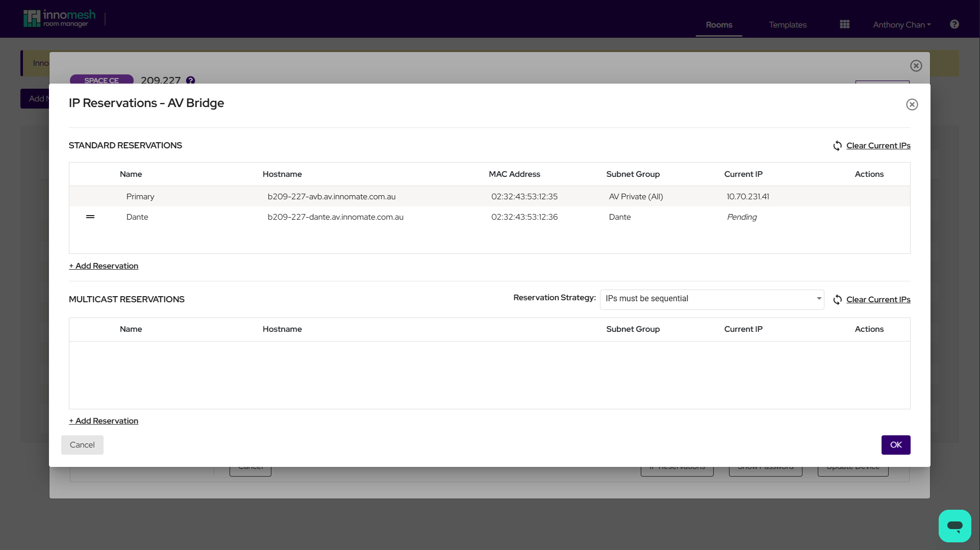Close the outer AV Bridge dialog
The image size is (980, 550).
coord(916,65)
